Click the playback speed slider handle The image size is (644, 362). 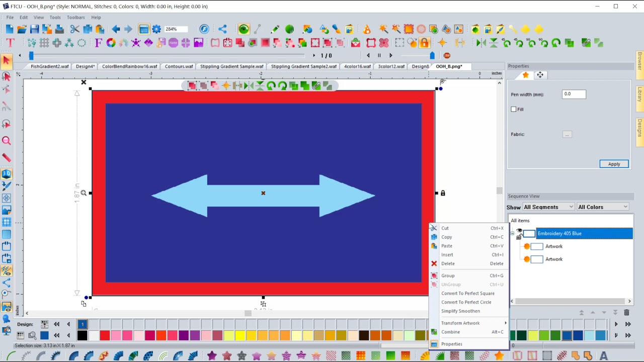[x=432, y=55]
